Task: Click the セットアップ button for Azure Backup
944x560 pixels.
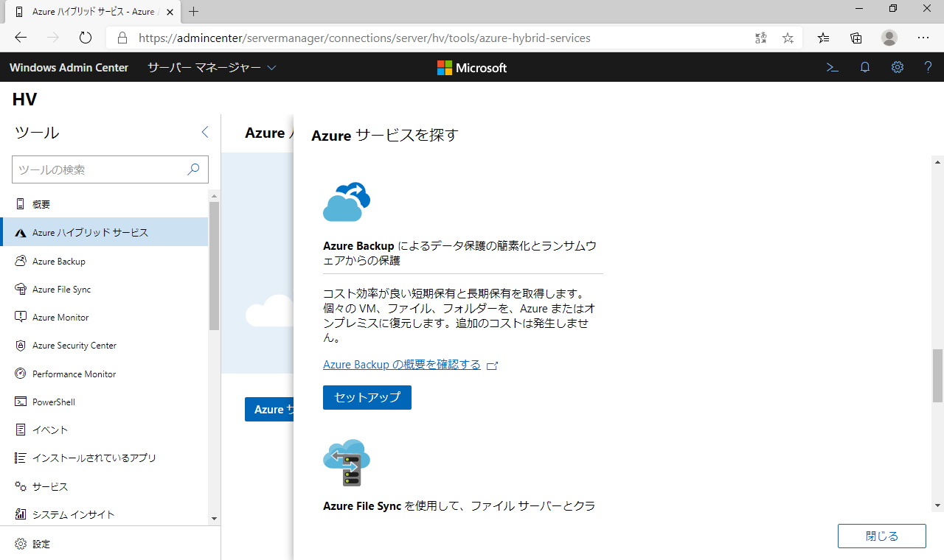Action: coord(367,397)
